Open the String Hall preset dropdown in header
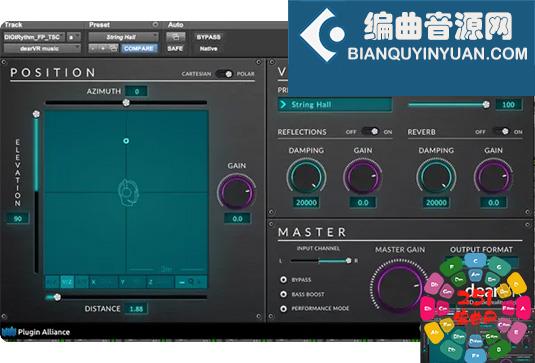This screenshot has height=363, width=535. [x=123, y=37]
